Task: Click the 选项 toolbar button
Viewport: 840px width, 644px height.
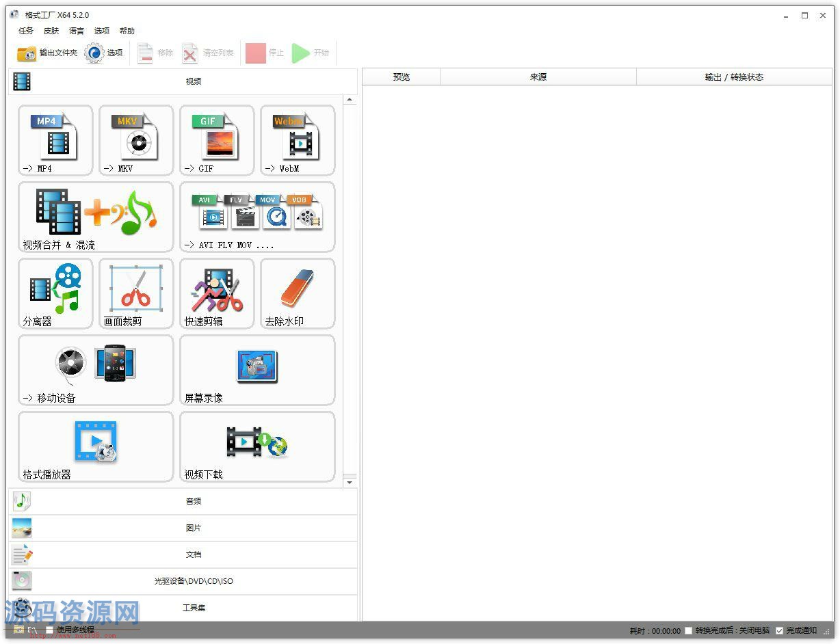Action: pos(104,53)
